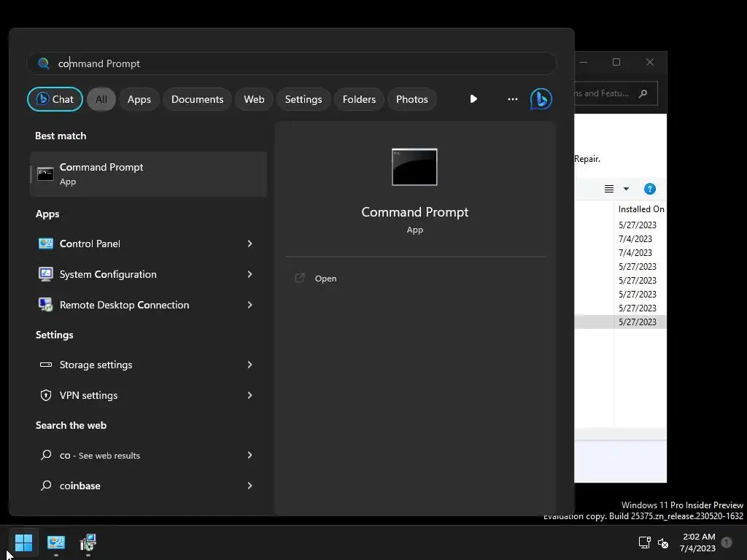Expand the VPN settings chevron
Viewport: 747px width, 560px height.
tap(249, 395)
